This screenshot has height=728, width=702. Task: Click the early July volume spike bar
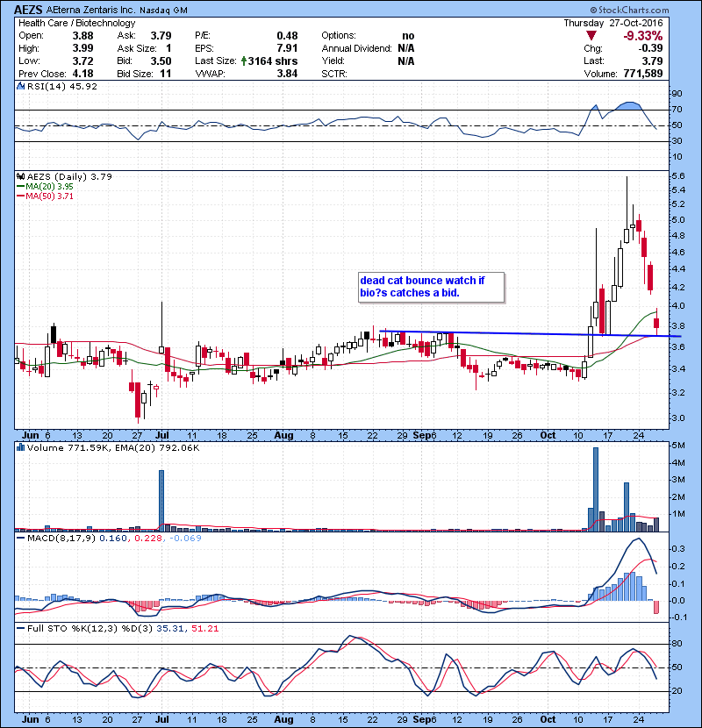pos(161,501)
